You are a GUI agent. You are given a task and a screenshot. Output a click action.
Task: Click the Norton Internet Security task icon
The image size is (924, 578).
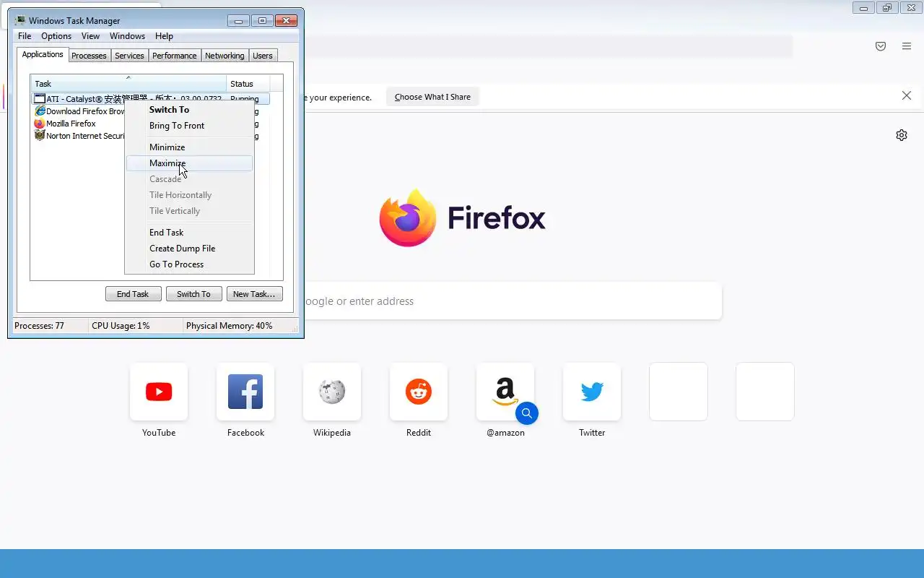coord(40,136)
